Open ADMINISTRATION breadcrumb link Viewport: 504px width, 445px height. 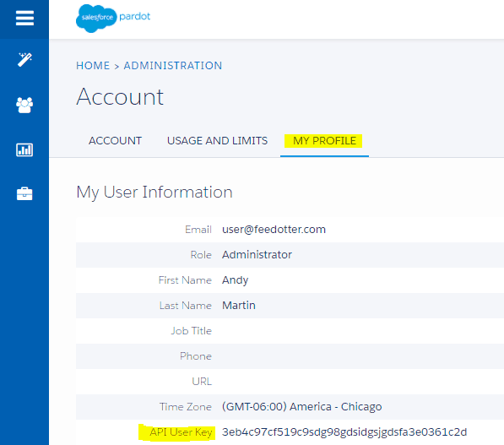(173, 66)
